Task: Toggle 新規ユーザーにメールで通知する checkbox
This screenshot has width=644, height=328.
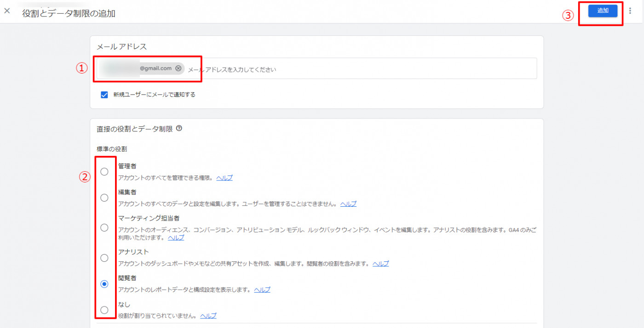Action: (x=104, y=95)
